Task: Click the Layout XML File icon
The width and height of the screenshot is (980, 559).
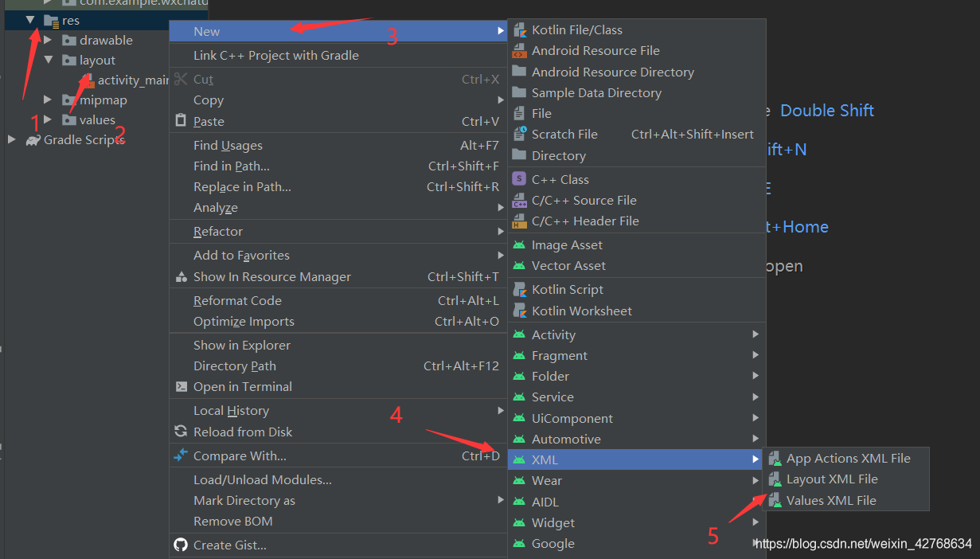Action: (775, 479)
